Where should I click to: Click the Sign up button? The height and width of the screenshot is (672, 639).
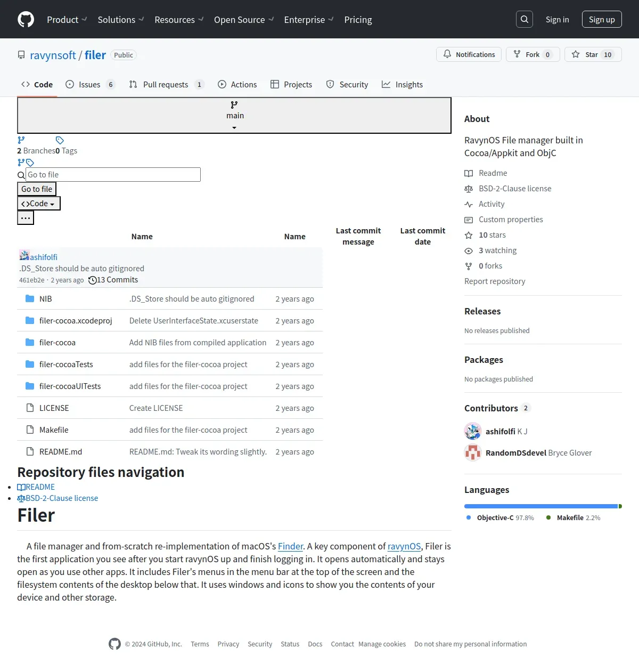point(602,19)
